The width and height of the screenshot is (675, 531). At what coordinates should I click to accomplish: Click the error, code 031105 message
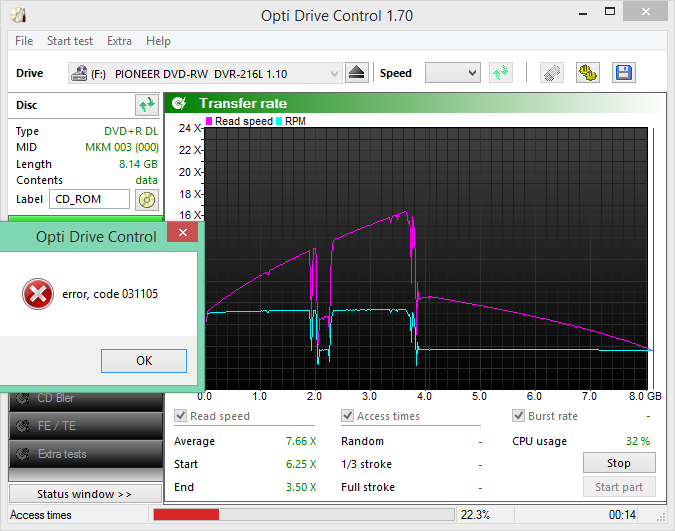click(x=110, y=294)
